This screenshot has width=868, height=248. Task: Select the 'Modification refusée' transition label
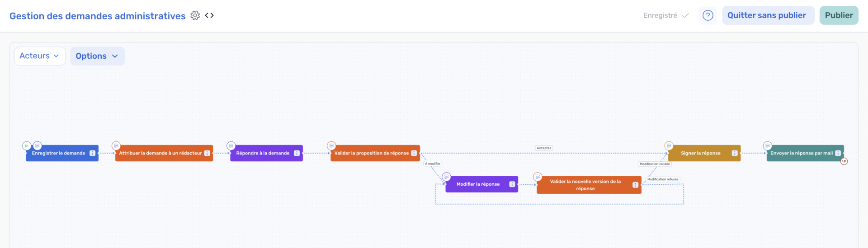(662, 179)
